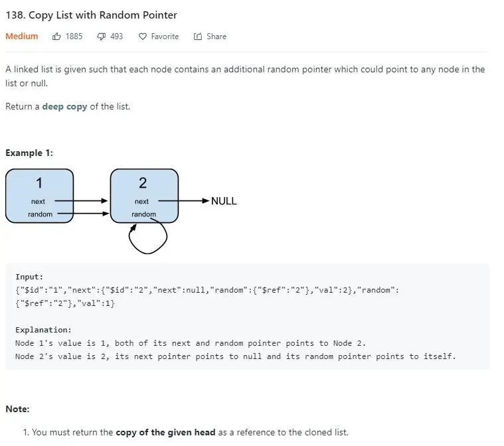Click the share icon beside Share
The height and width of the screenshot is (446, 504).
198,37
